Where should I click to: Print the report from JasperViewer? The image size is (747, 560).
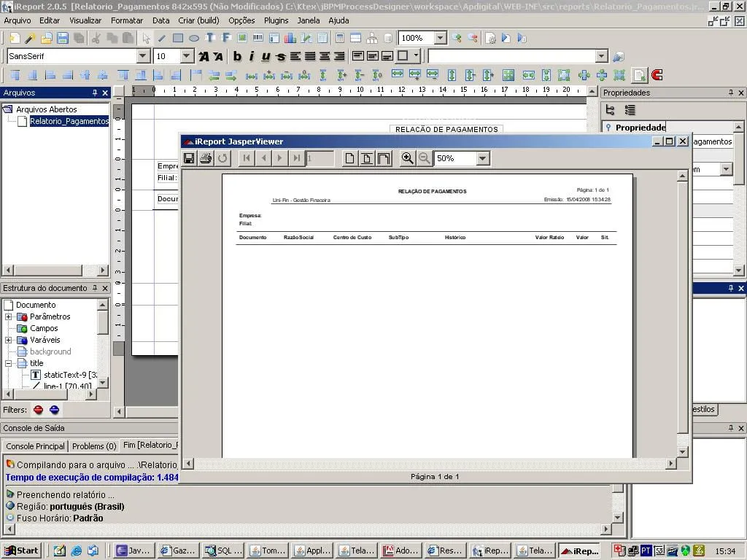tap(206, 158)
